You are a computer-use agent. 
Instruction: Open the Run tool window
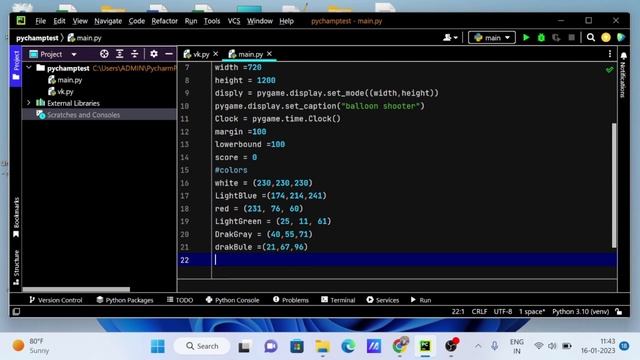(x=421, y=300)
